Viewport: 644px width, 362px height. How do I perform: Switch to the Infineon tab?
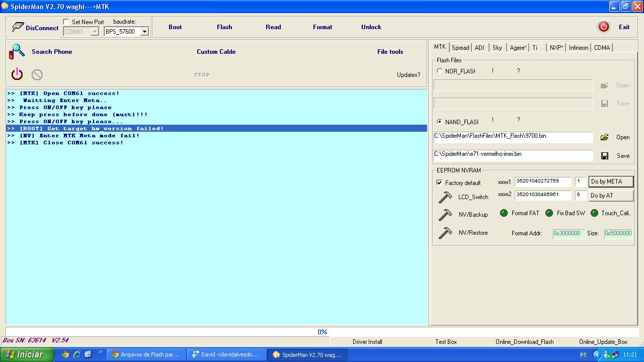(x=579, y=48)
